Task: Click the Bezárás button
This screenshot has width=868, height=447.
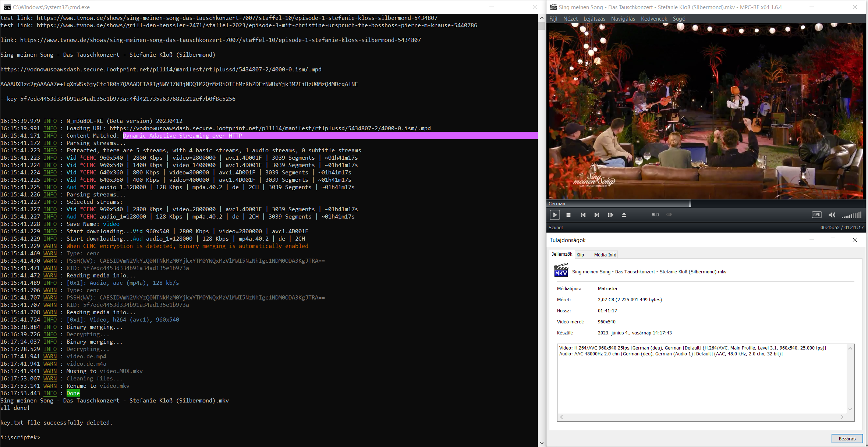Action: [x=847, y=439]
